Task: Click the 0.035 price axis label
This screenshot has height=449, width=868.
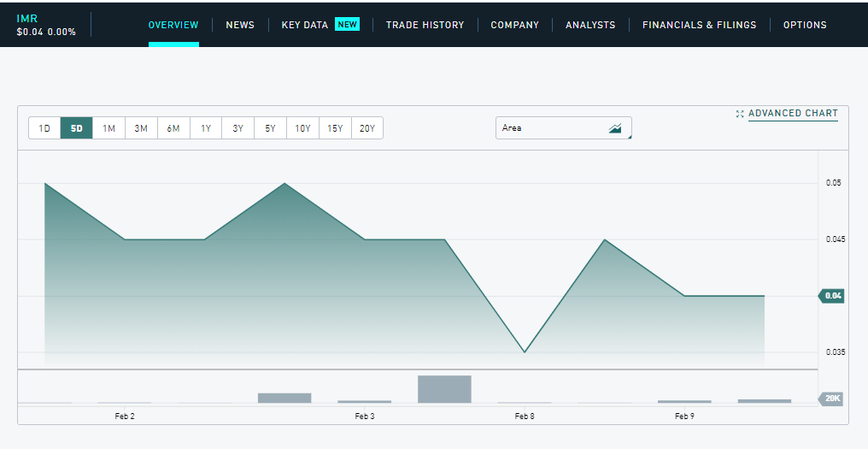Action: [x=836, y=352]
